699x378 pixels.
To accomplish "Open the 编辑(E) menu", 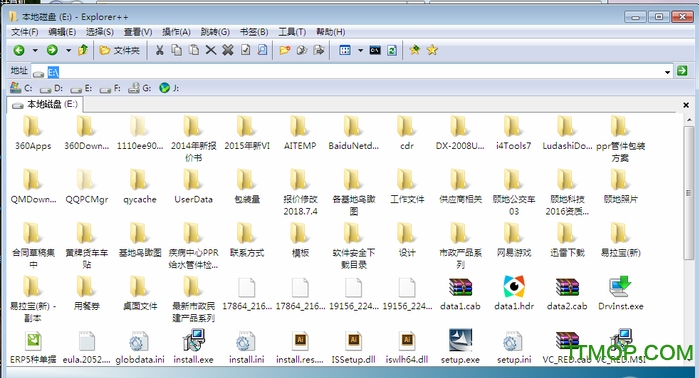I will point(62,32).
